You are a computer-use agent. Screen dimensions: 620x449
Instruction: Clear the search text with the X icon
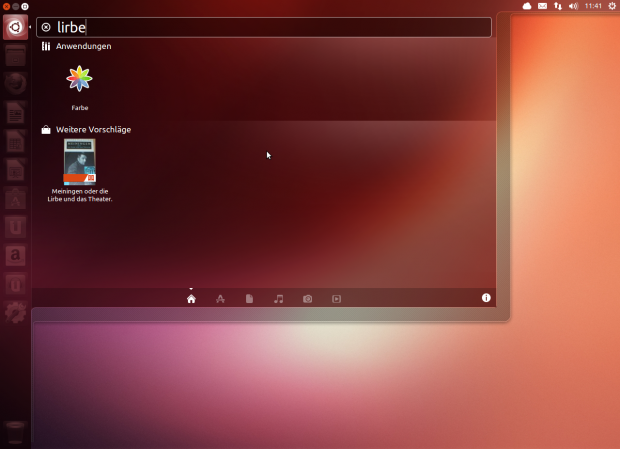click(46, 27)
